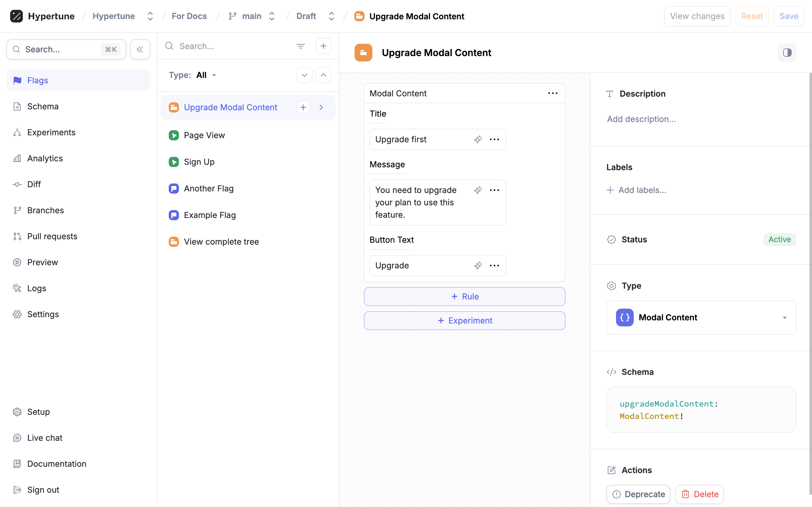Click the AI sparkle icon for Title value
Screen dimensions: 812x507
coord(478,139)
